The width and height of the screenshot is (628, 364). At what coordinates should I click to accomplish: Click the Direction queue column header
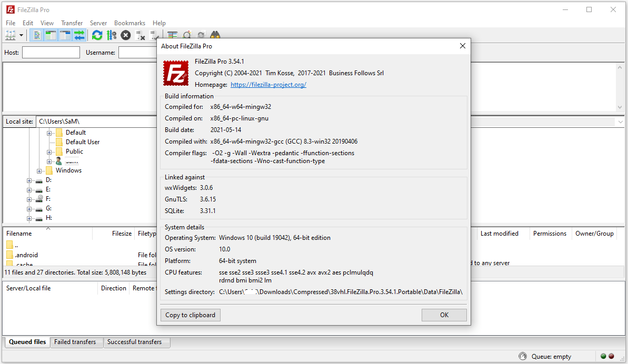113,288
